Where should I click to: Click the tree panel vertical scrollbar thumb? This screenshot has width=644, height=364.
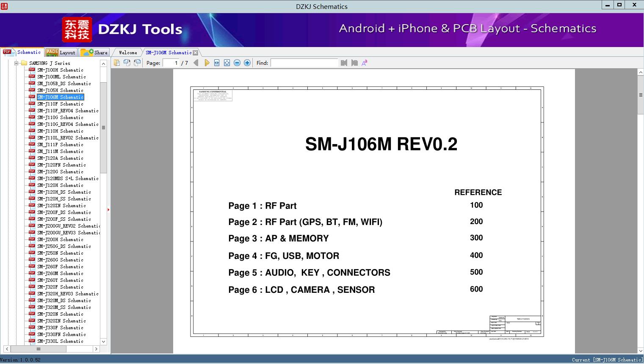pyautogui.click(x=103, y=127)
